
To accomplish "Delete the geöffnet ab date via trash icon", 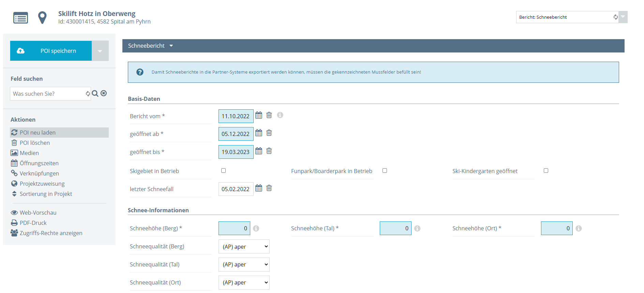I will tap(269, 133).
